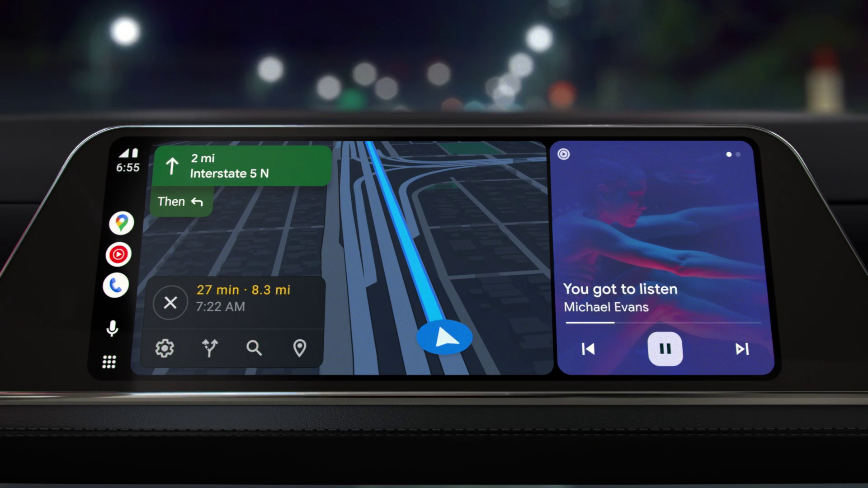Pause the current song
Viewport: 868px width, 488px height.
665,349
